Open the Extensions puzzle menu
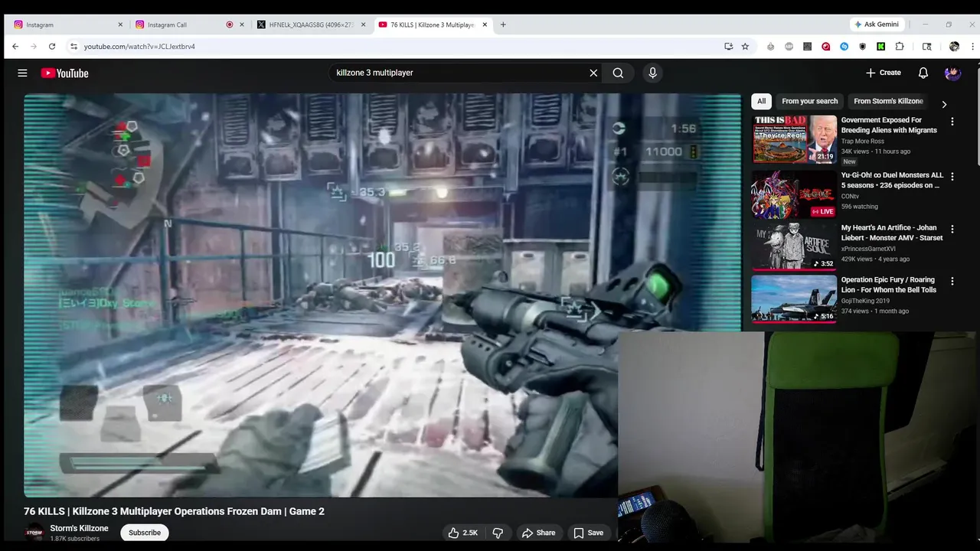Image resolution: width=980 pixels, height=551 pixels. pos(900,47)
